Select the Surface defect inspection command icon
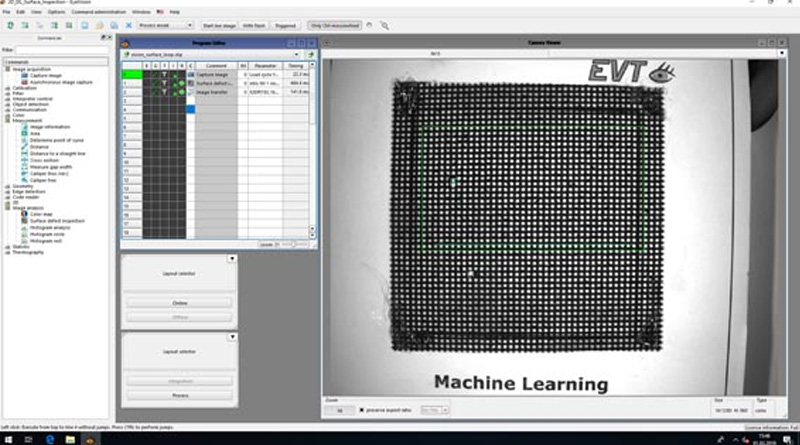 [x=24, y=220]
